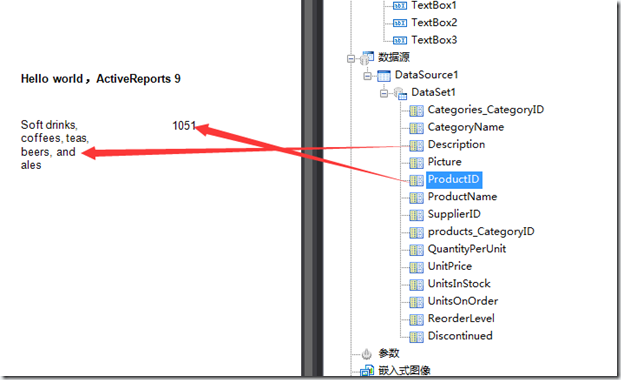This screenshot has width=621, height=380.
Task: Click the TextBox1 icon in the tree
Action: click(400, 6)
